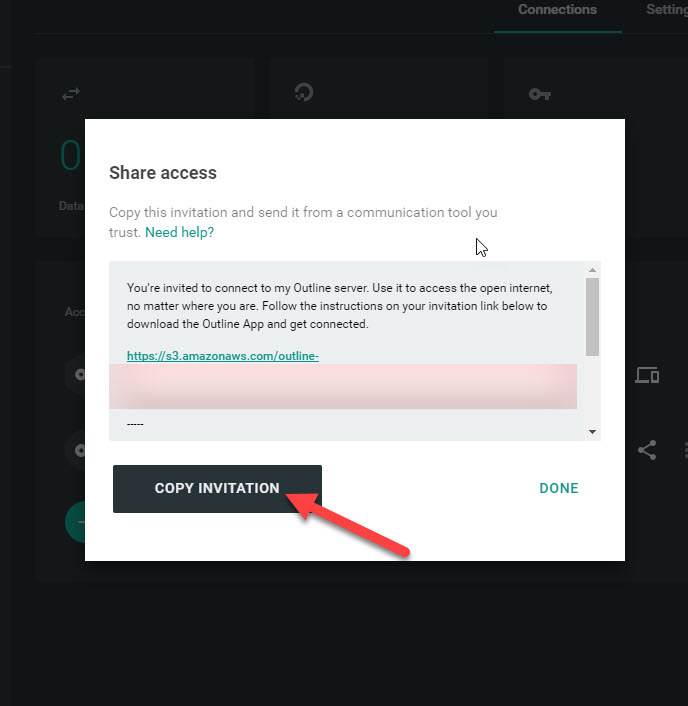Open the s3.amazonaws.com/outline- invitation link
This screenshot has width=688, height=706.
pyautogui.click(x=223, y=356)
